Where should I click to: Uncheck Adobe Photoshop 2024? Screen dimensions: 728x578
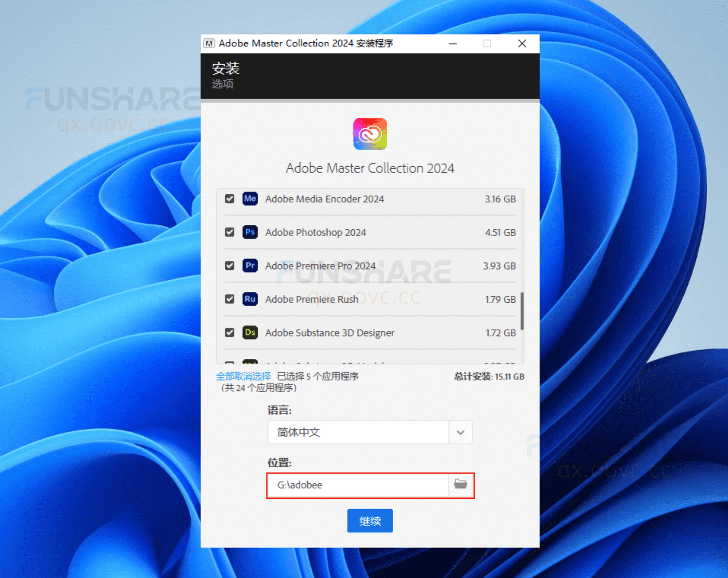[229, 232]
